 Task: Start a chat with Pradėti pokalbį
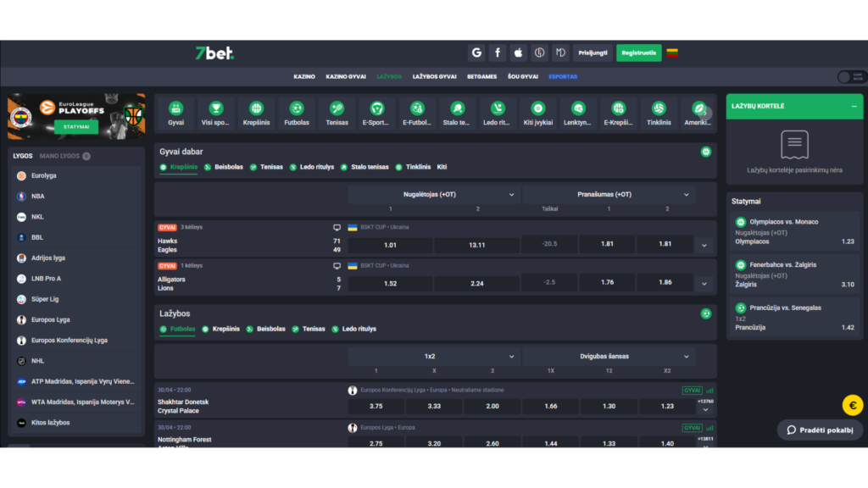pos(820,430)
